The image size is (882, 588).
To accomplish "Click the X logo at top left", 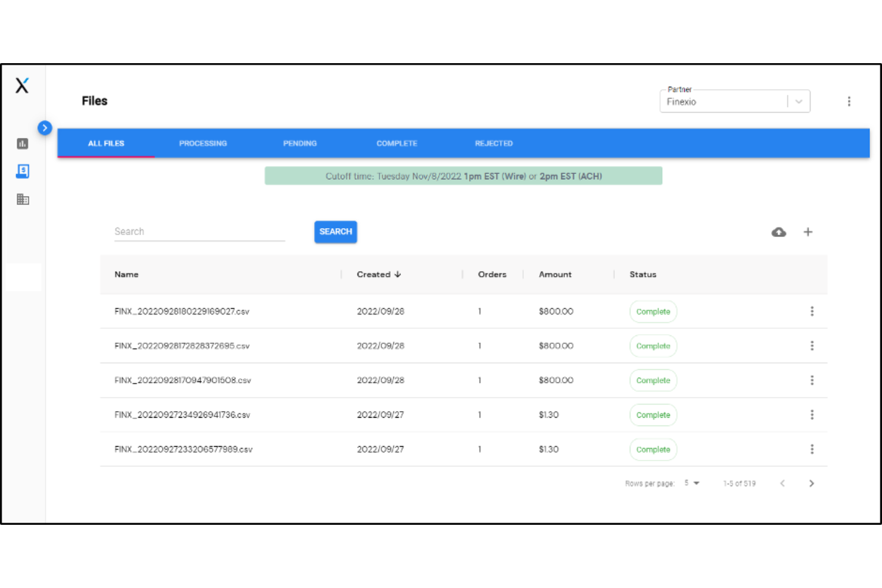I will pos(22,85).
